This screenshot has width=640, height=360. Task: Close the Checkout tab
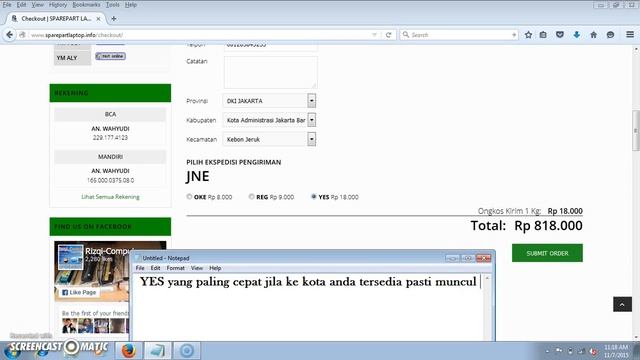tap(98, 19)
